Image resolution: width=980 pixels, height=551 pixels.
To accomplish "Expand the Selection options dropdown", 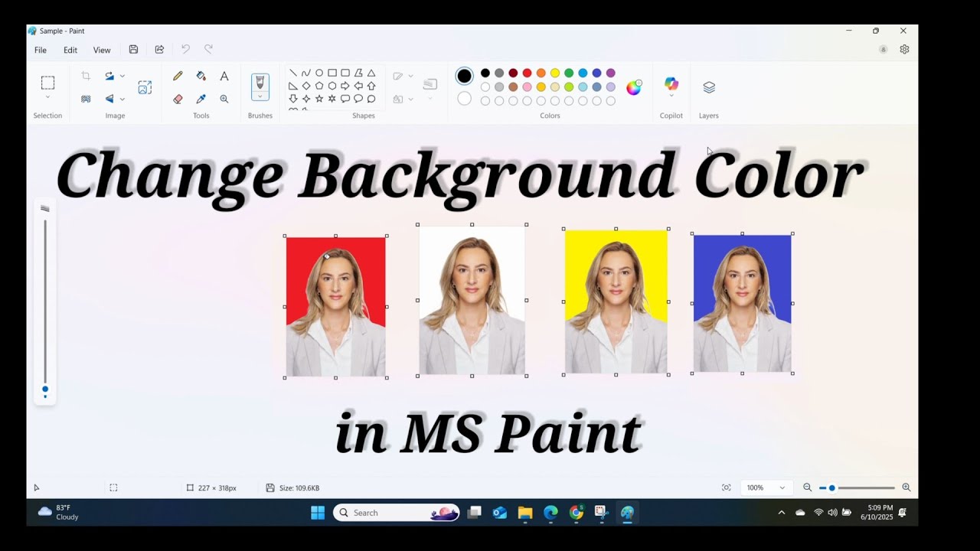I will click(47, 97).
